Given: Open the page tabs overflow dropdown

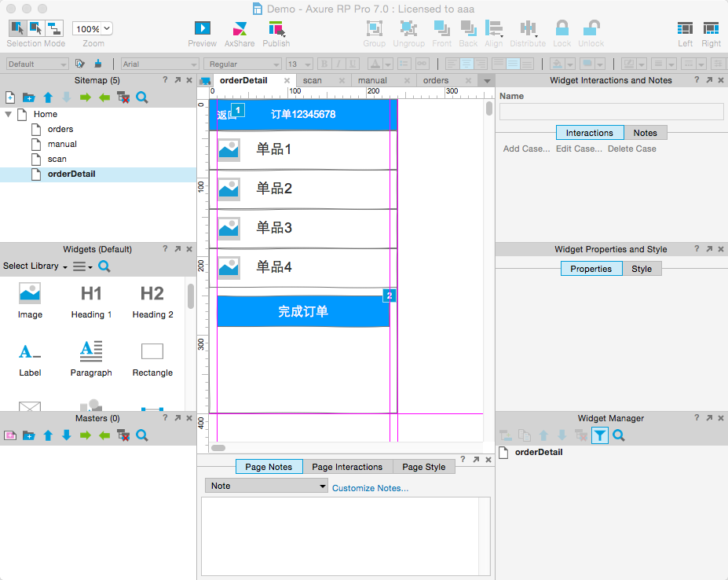Looking at the screenshot, I should (487, 81).
